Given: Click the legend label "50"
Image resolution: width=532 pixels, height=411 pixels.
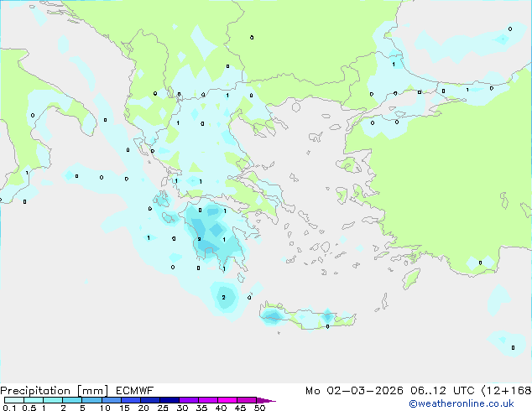Looking at the screenshot, I should point(260,408).
